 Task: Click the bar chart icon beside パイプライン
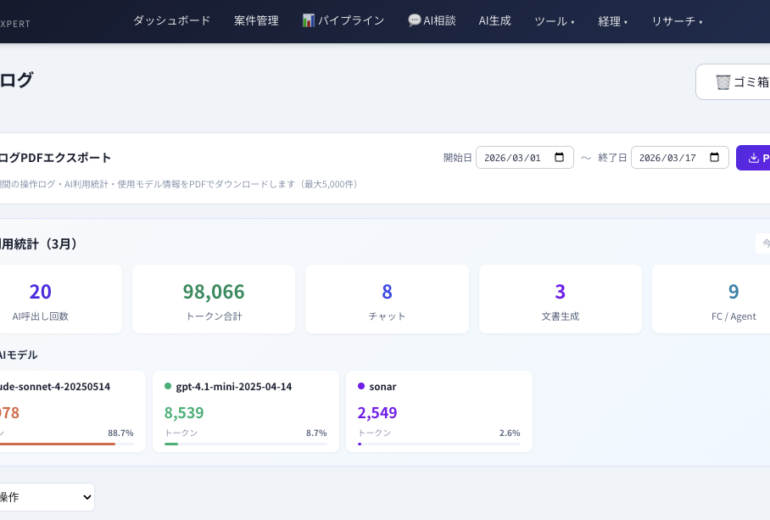pyautogui.click(x=309, y=20)
